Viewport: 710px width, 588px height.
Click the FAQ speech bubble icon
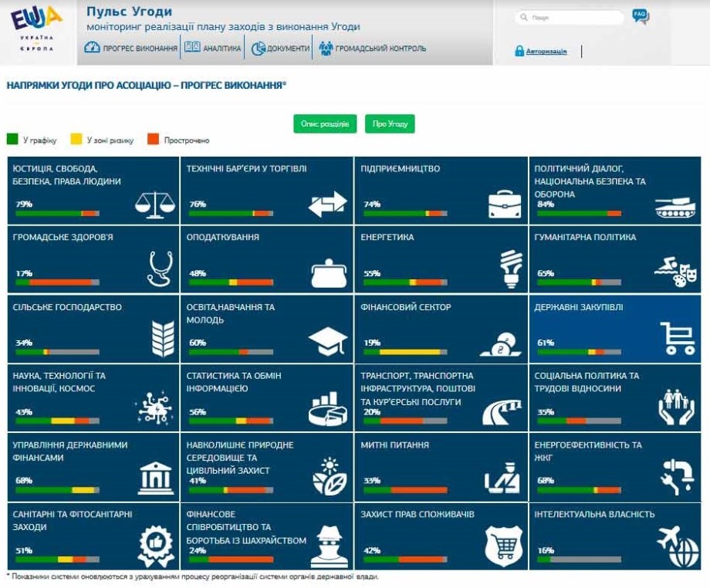click(x=640, y=15)
